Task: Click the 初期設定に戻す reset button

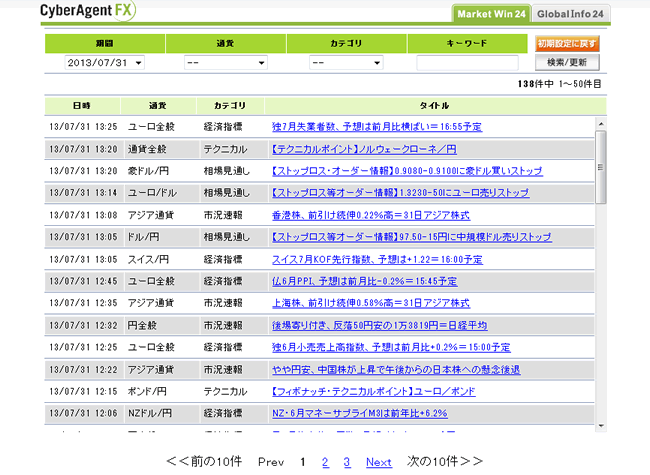Action: [x=567, y=44]
